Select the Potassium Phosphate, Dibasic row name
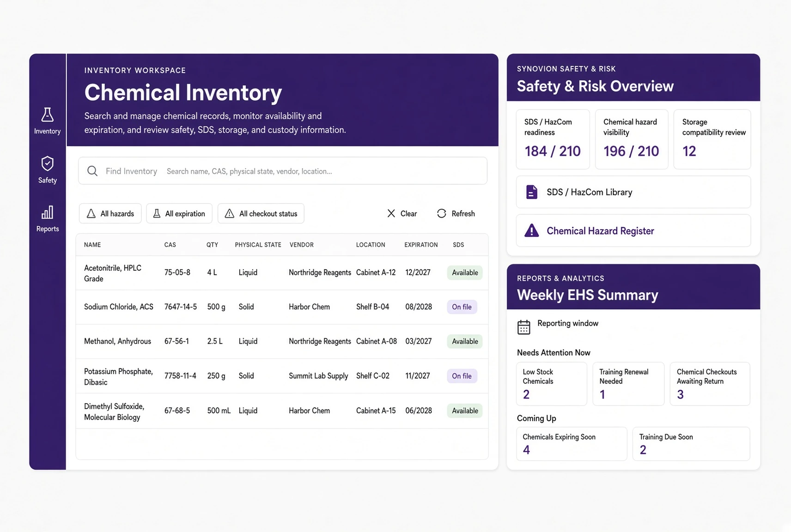The height and width of the screenshot is (532, 791). 118,376
